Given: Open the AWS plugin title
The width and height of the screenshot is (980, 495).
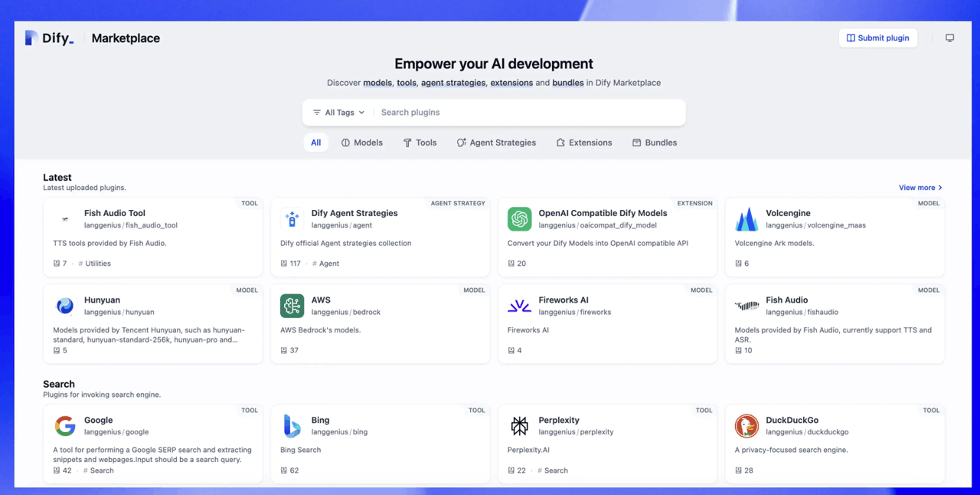Looking at the screenshot, I should tap(321, 300).
